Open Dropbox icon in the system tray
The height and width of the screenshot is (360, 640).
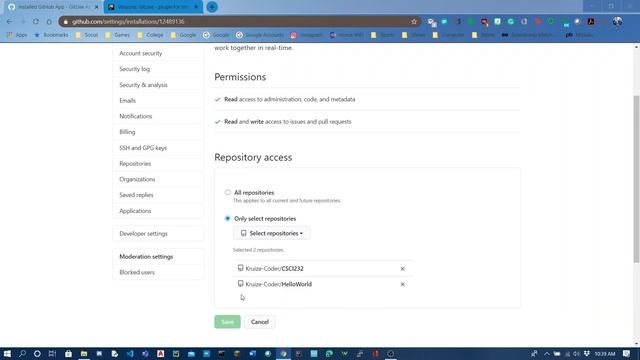pos(587,353)
